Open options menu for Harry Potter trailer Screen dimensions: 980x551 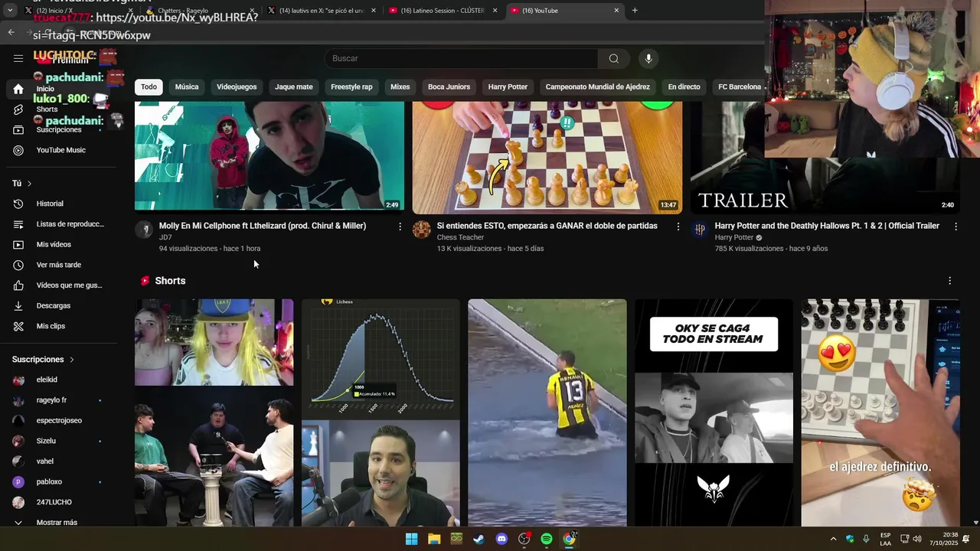click(x=955, y=227)
